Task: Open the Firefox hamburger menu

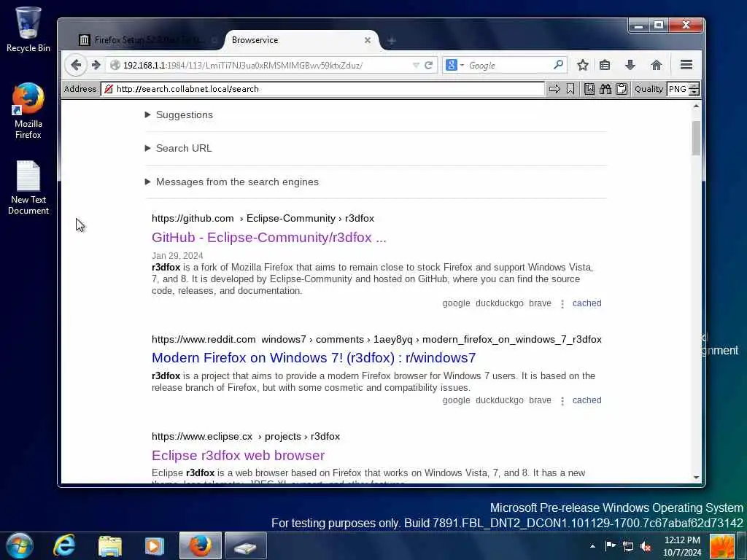Action: pos(686,65)
